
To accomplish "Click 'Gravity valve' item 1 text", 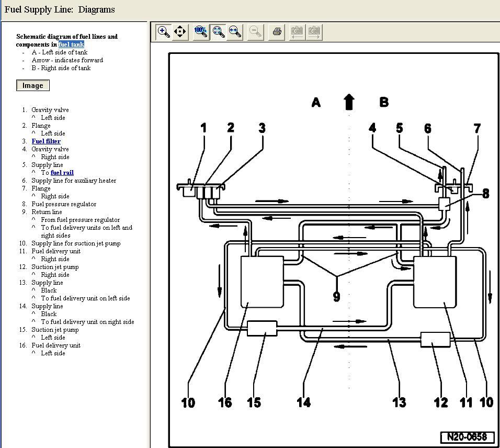I will pos(50,110).
